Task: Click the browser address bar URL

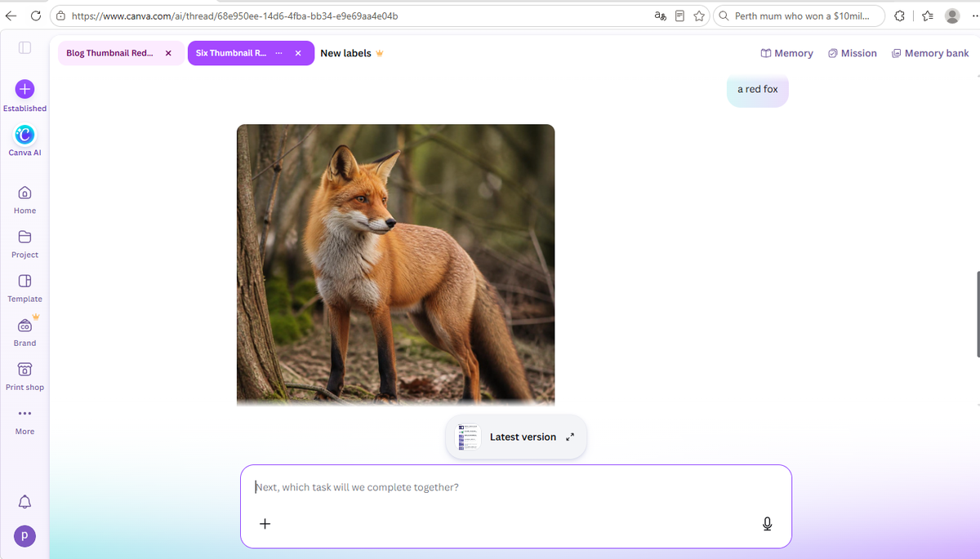Action: pyautogui.click(x=235, y=16)
